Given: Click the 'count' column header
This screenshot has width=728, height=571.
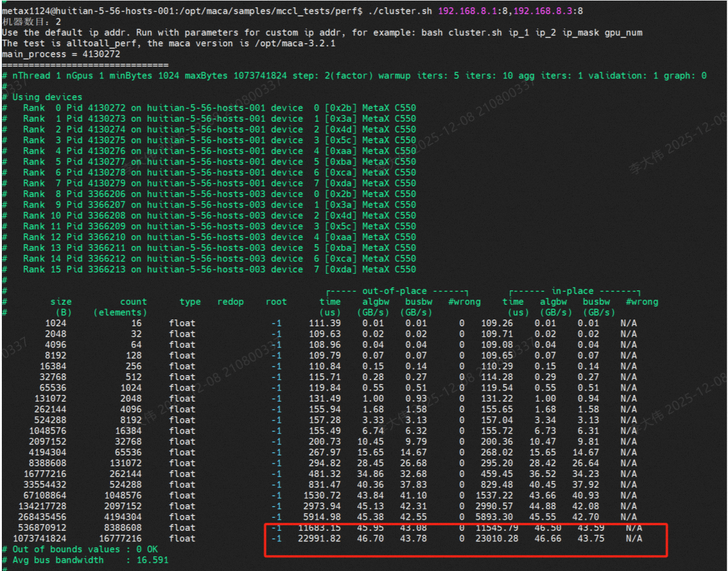Looking at the screenshot, I should click(133, 302).
